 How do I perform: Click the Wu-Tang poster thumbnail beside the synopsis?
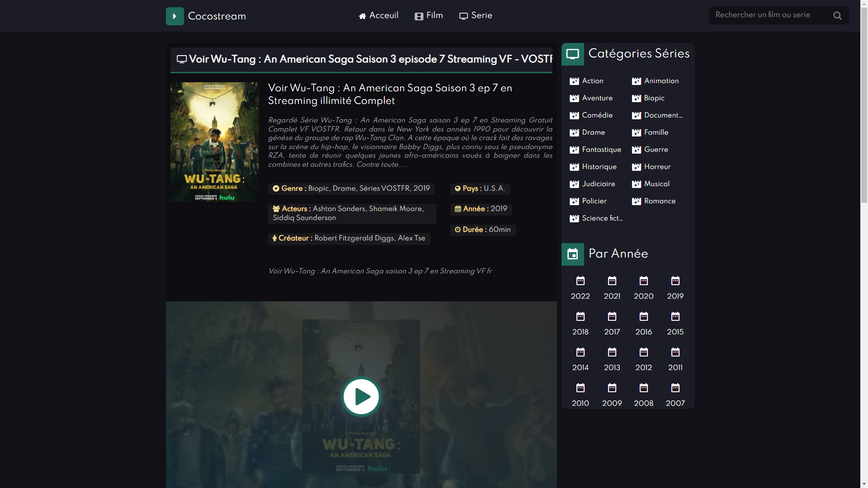[215, 142]
